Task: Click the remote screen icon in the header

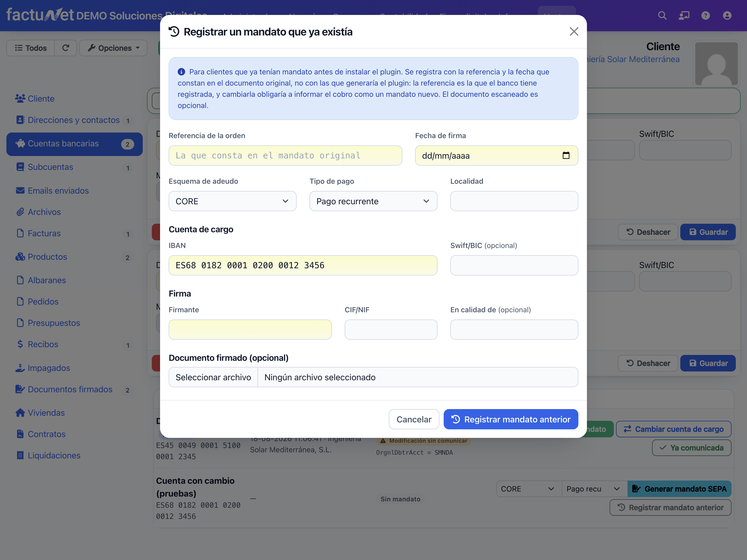Action: click(x=684, y=15)
